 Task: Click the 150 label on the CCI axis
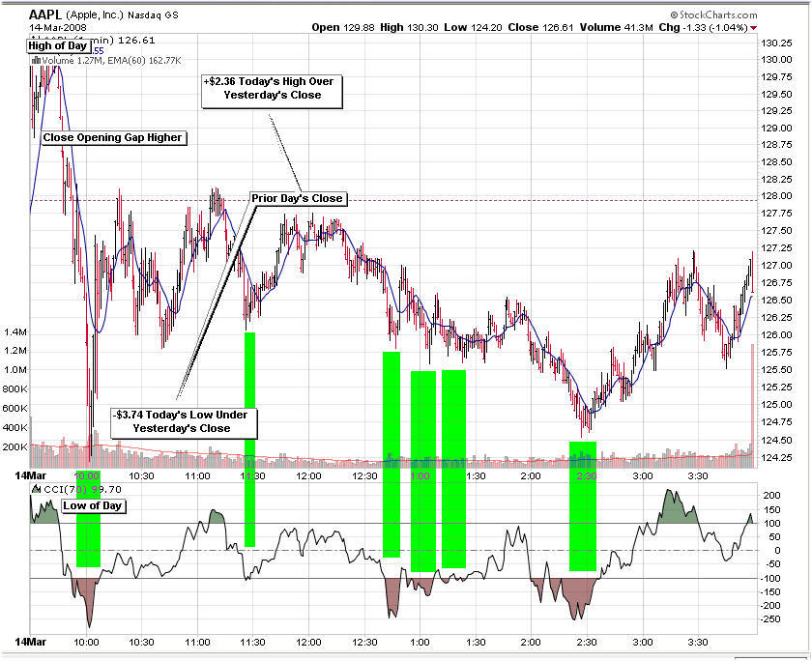pos(771,510)
